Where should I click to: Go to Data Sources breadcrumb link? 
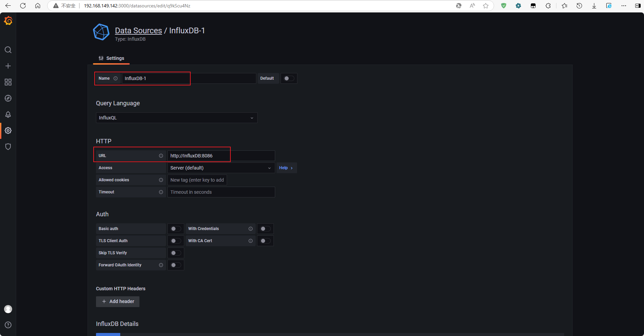tap(138, 31)
